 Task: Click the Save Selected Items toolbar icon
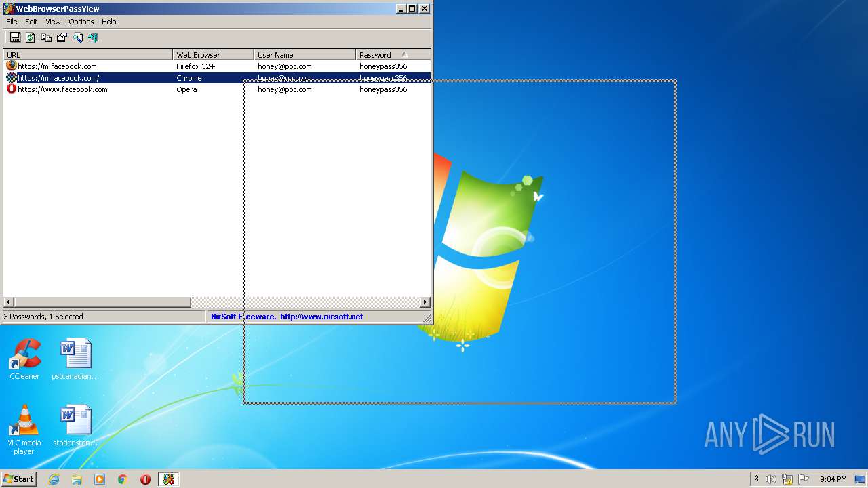point(15,37)
